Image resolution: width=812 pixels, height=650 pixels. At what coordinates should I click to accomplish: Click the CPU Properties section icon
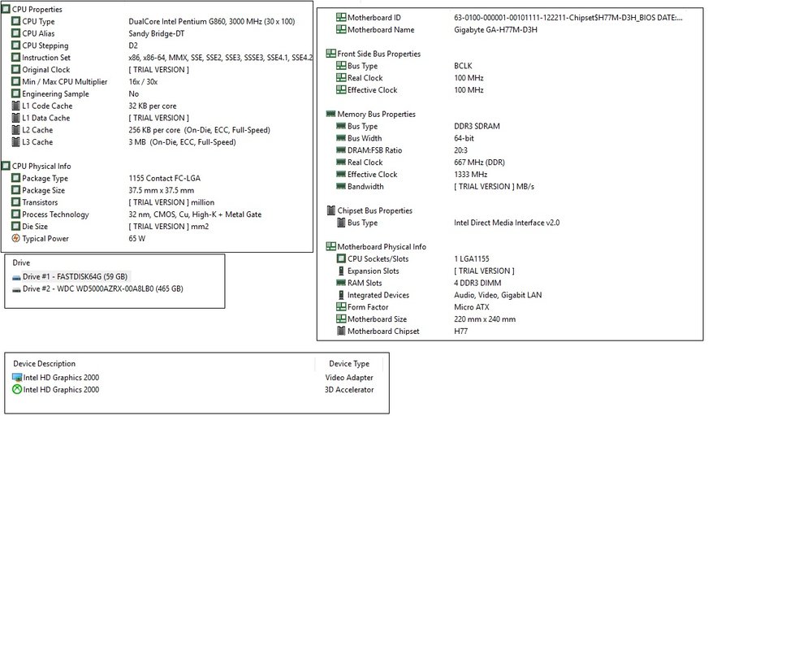coord(6,9)
